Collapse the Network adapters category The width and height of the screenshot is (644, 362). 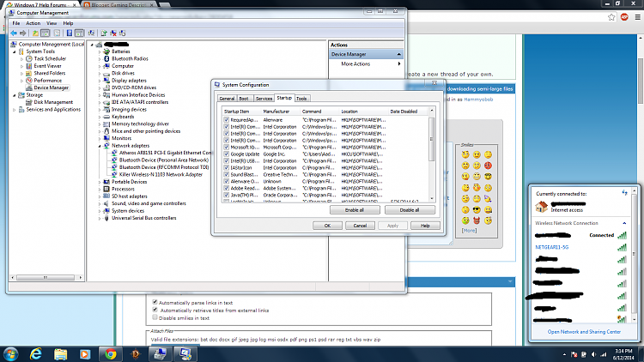pos(100,146)
